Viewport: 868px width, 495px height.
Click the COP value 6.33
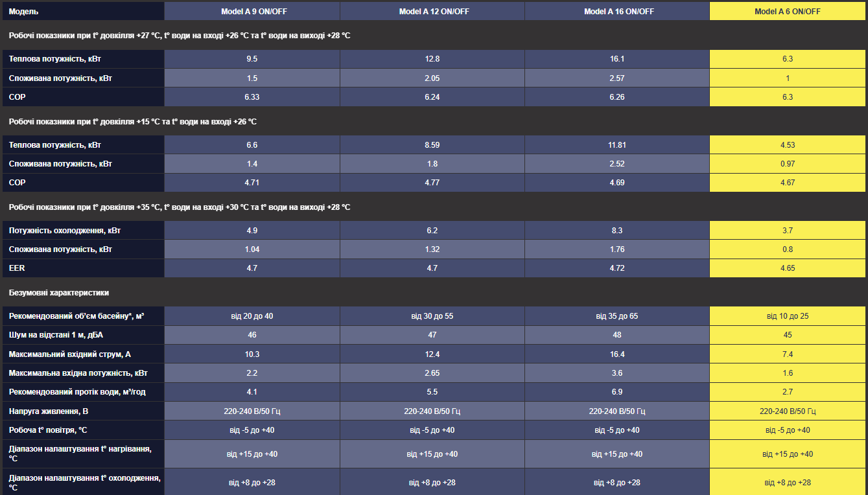252,97
